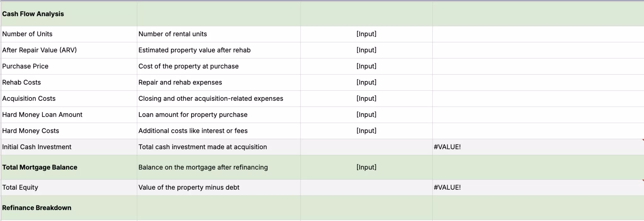Click the Acquisition Costs [Input] cell

pos(366,99)
